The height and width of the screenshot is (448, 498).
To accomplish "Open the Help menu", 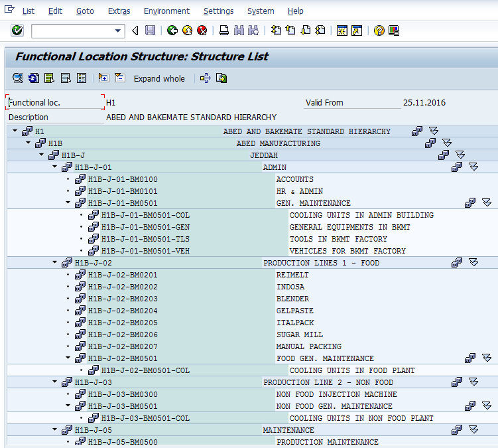I will click(295, 11).
